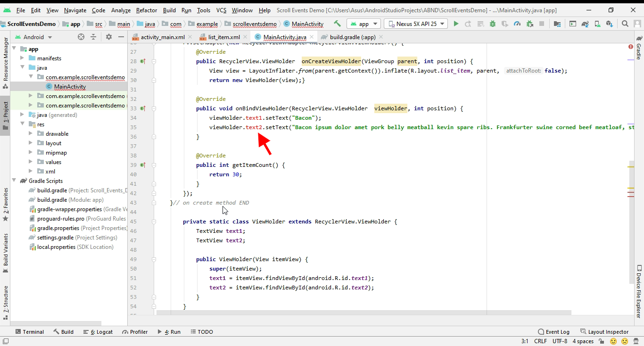Select MainActivity in the project tree

[70, 87]
